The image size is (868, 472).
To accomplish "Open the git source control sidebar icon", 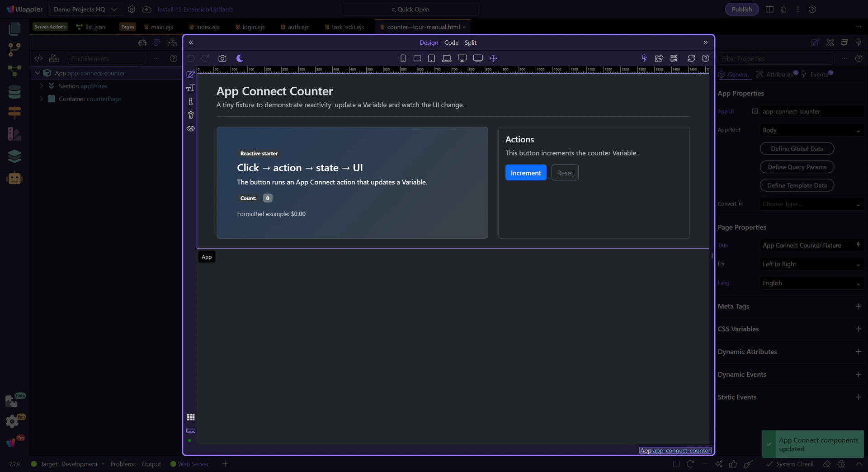I will pyautogui.click(x=14, y=49).
